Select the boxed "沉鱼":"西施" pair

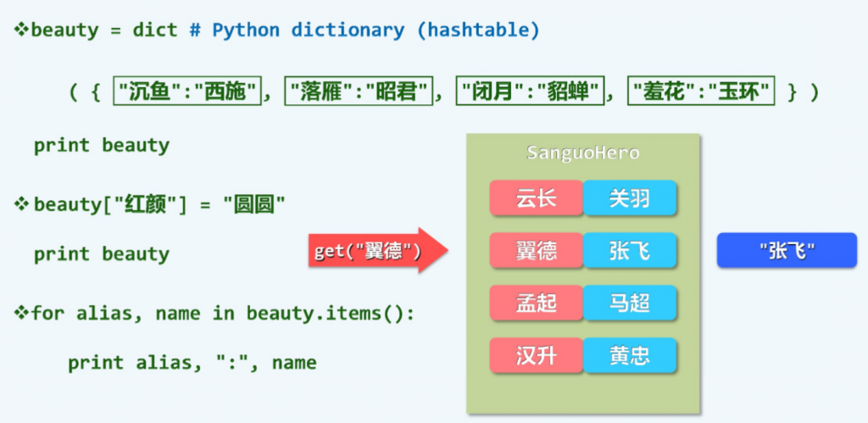[187, 92]
